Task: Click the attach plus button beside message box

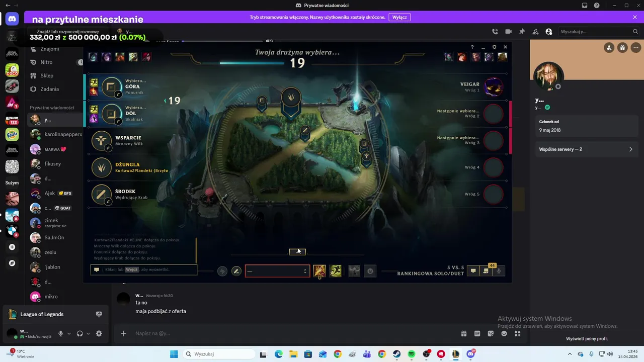Action: tap(123, 333)
